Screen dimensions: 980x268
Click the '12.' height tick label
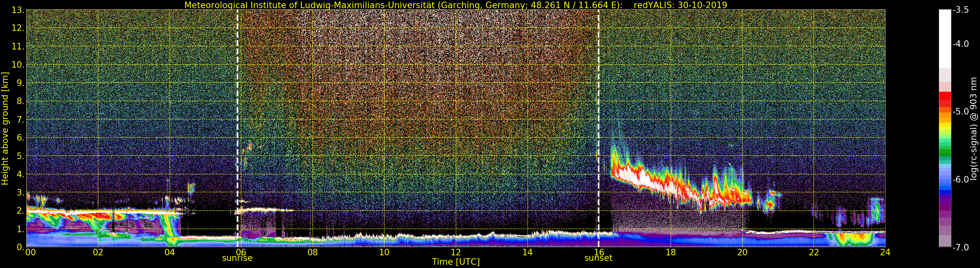click(18, 28)
